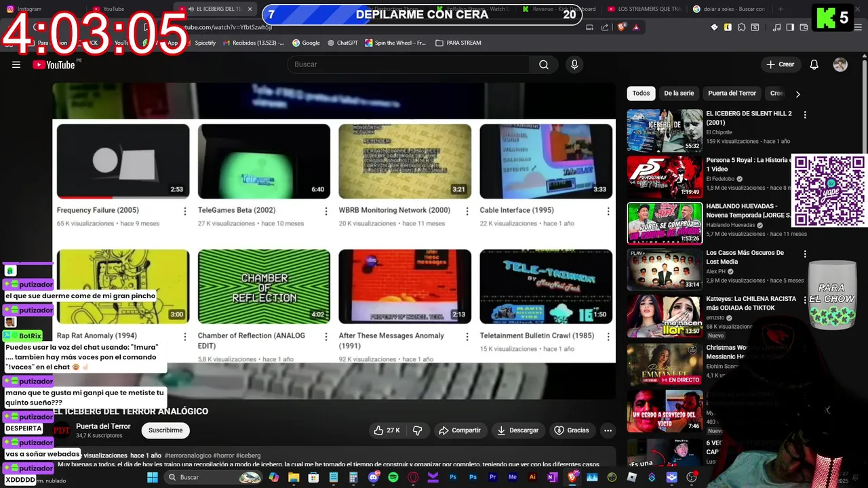Click the Windows taskbar Buscar search box
Screen dimensions: 868x488
coord(214,477)
